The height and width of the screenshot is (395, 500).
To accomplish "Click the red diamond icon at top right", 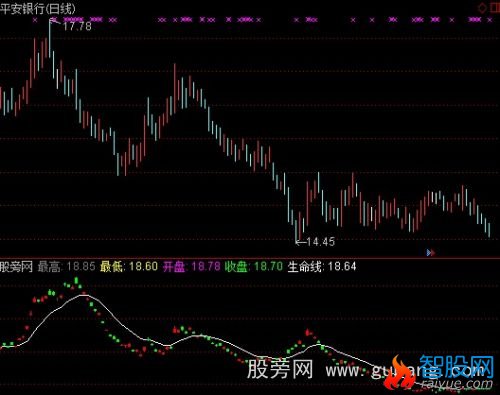I will click(482, 8).
